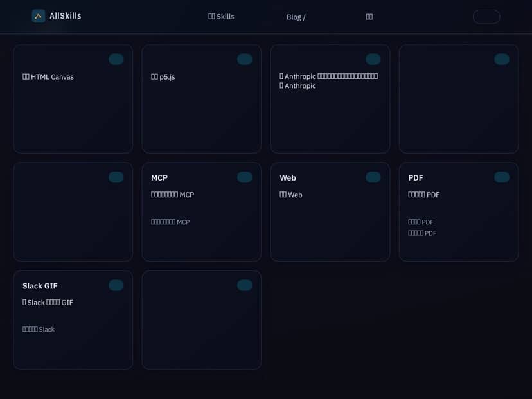Toggle the pill on the last bottom card
The width and height of the screenshot is (532, 399).
point(245,285)
